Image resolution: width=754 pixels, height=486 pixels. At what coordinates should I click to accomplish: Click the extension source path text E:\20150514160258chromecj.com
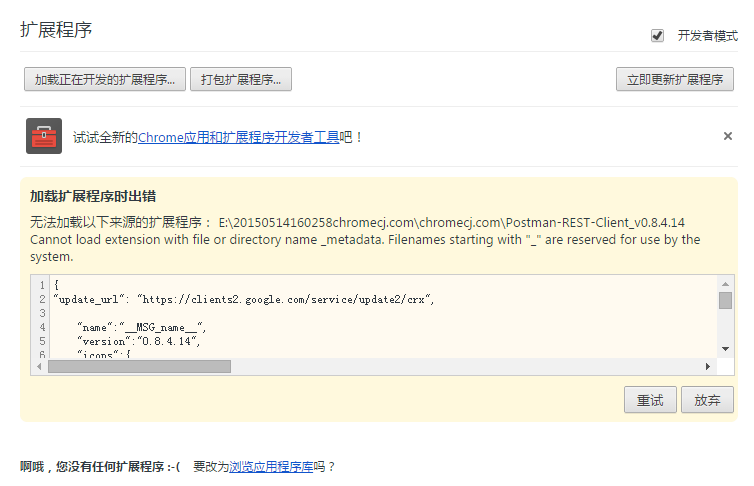(452, 223)
